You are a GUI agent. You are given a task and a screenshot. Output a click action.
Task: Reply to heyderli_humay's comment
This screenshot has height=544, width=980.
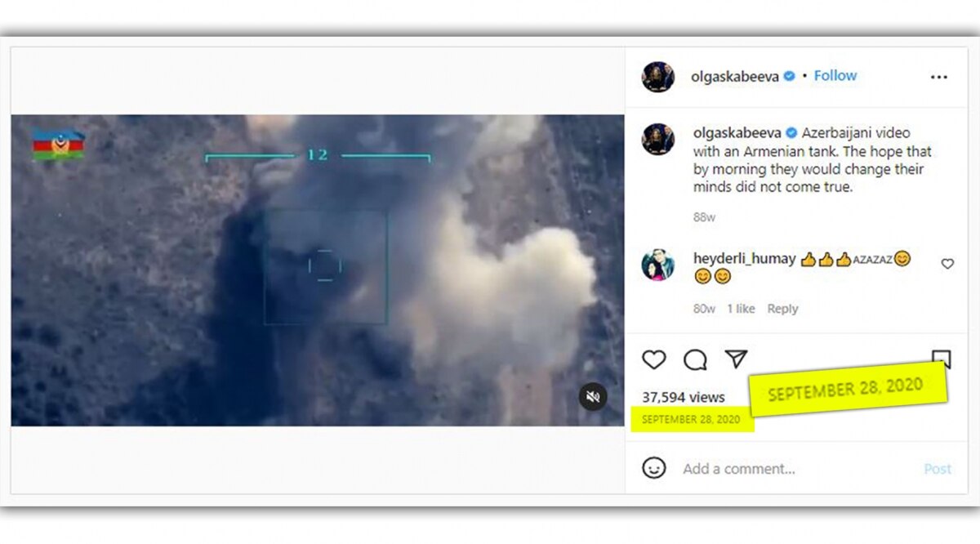pos(782,309)
